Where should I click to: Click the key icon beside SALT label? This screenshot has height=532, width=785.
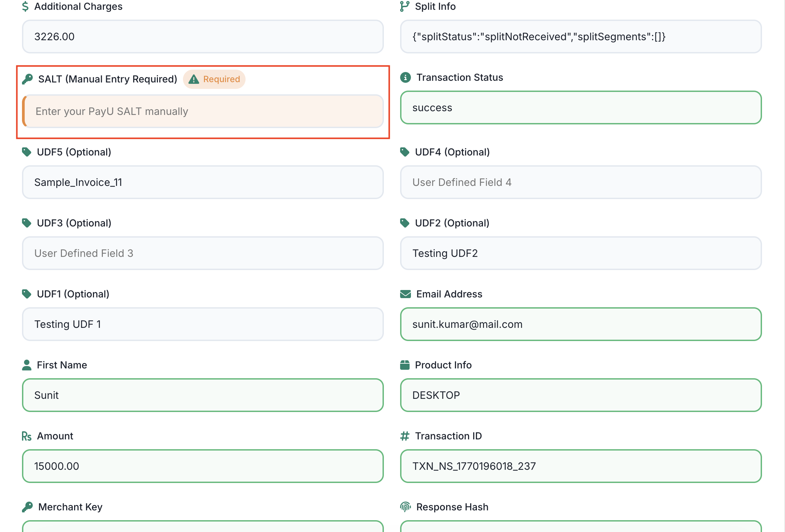point(27,79)
